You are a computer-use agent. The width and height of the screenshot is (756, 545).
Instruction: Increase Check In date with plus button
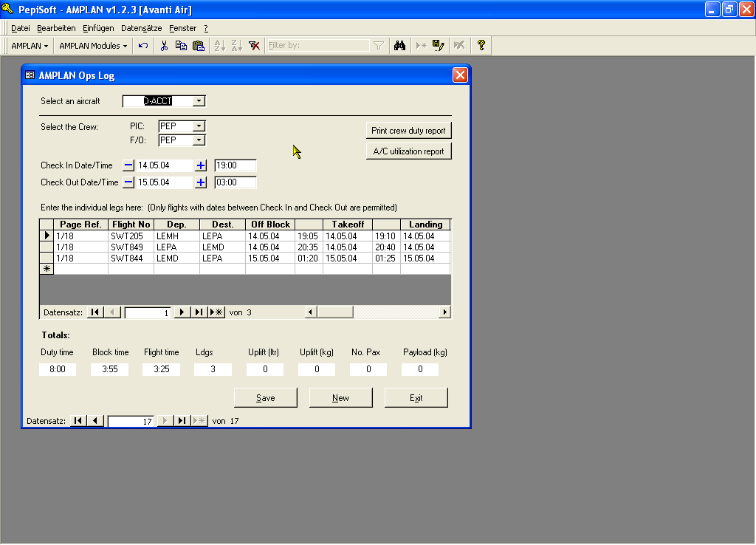[x=201, y=165]
